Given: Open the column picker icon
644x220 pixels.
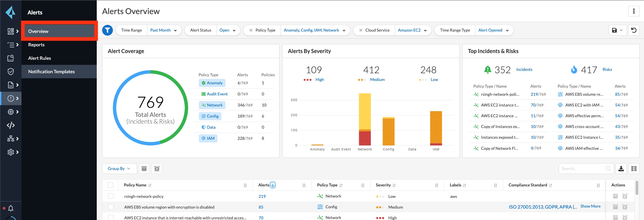Looking at the screenshot, I should [x=634, y=169].
